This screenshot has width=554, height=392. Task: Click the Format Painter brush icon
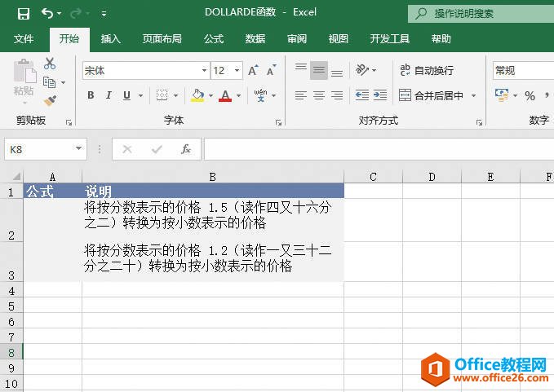coord(50,100)
